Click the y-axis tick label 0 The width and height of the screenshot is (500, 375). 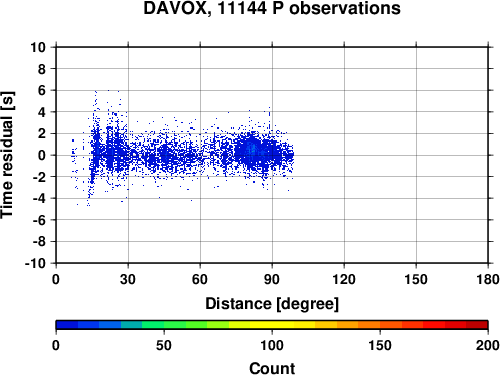pyautogui.click(x=42, y=155)
